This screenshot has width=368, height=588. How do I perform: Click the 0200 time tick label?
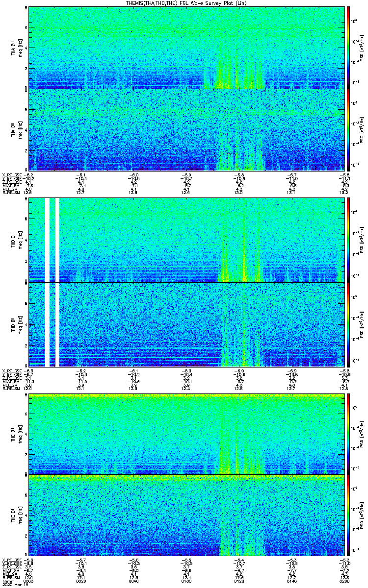tap(343, 581)
